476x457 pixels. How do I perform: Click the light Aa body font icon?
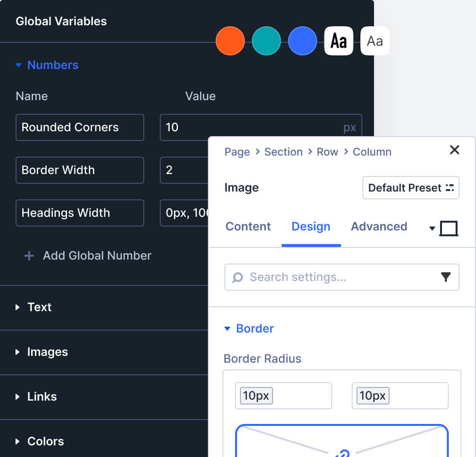point(374,41)
